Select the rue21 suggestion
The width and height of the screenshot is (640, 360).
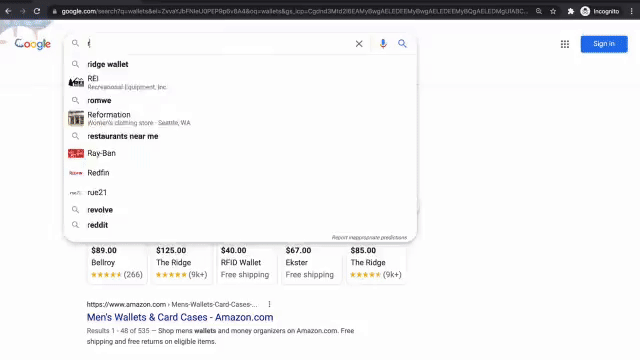(240, 192)
